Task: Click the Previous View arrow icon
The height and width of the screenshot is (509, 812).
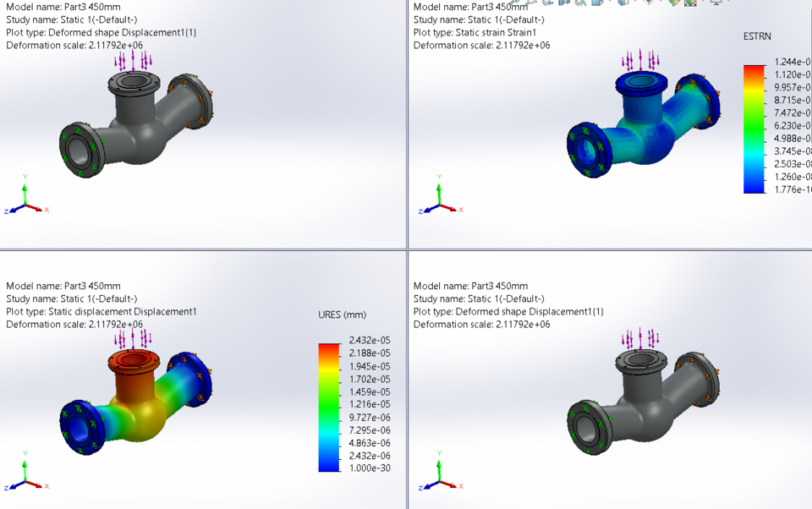Action: [548, 4]
